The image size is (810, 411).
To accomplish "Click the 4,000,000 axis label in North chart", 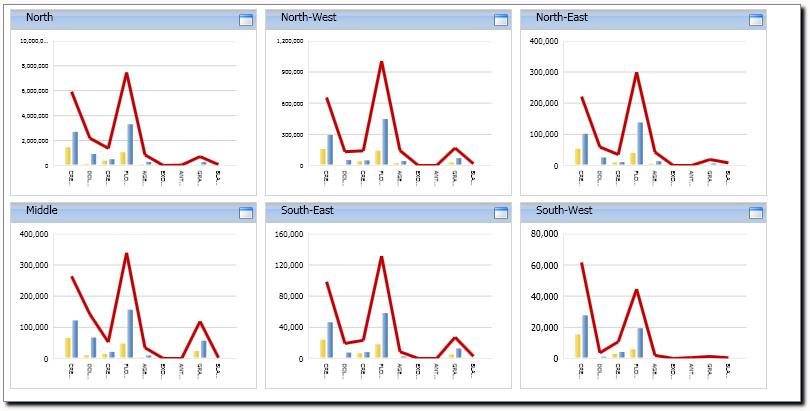I will pyautogui.click(x=36, y=116).
